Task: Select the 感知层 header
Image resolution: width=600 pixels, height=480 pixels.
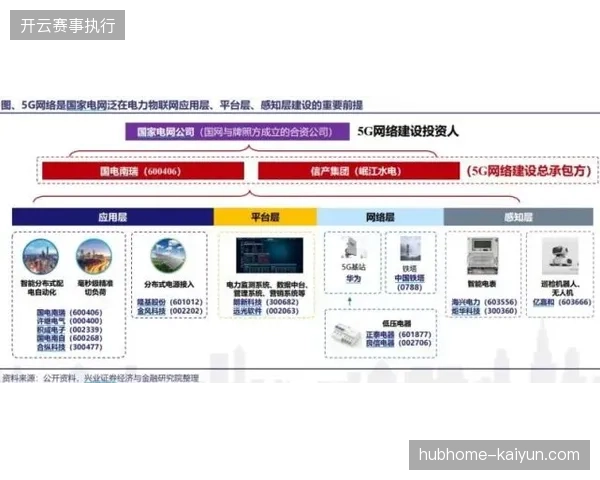Action: pos(518,217)
